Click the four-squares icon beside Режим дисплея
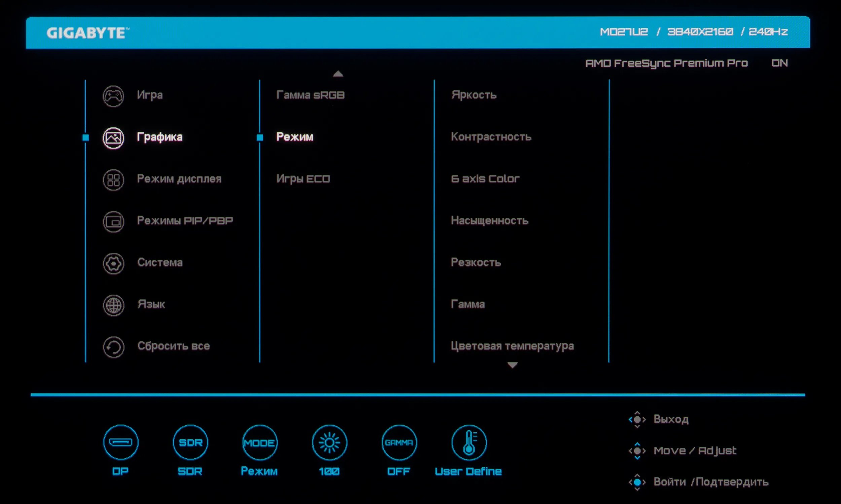 [x=113, y=180]
